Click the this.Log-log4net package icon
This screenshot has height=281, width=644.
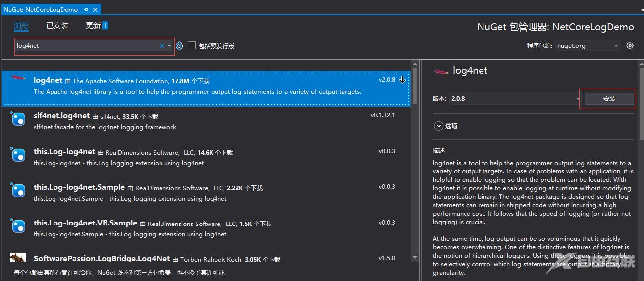point(18,155)
